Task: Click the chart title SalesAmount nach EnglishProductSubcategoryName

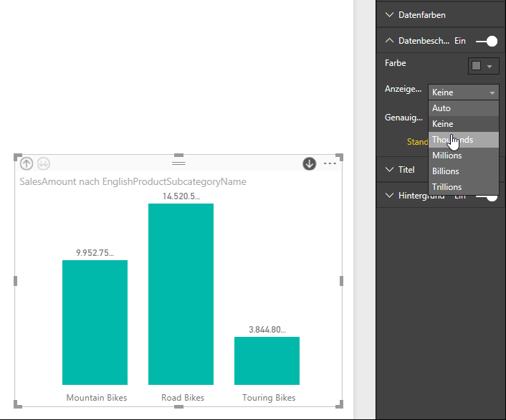Action: click(133, 182)
